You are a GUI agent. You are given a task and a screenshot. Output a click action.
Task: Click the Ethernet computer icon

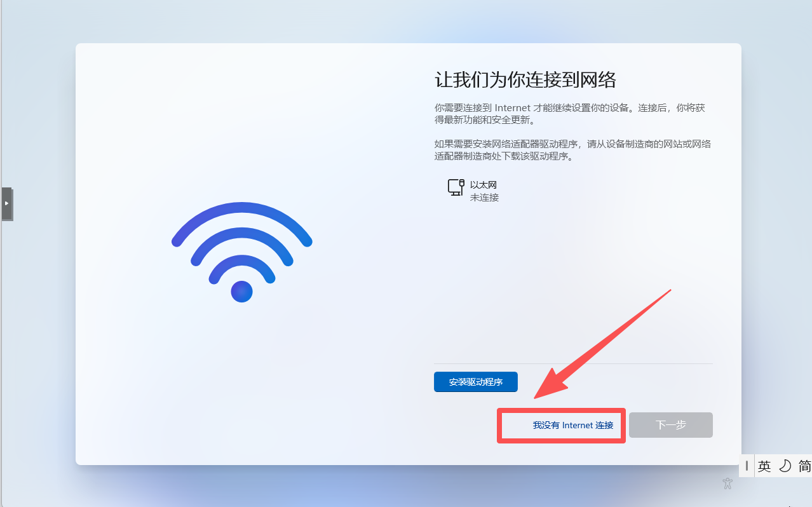(456, 187)
